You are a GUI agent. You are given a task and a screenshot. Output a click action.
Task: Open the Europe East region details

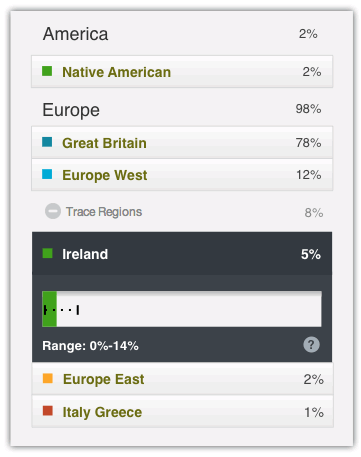(182, 379)
